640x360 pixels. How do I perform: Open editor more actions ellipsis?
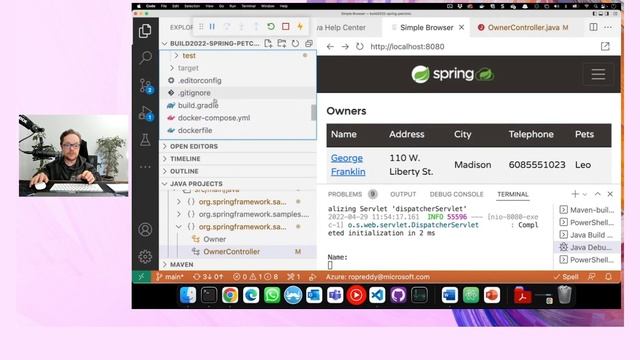tap(608, 27)
